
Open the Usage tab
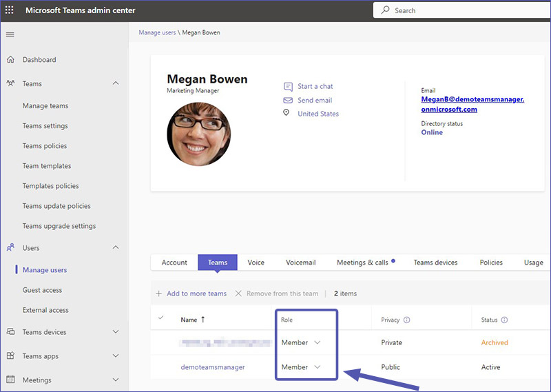[x=533, y=262]
